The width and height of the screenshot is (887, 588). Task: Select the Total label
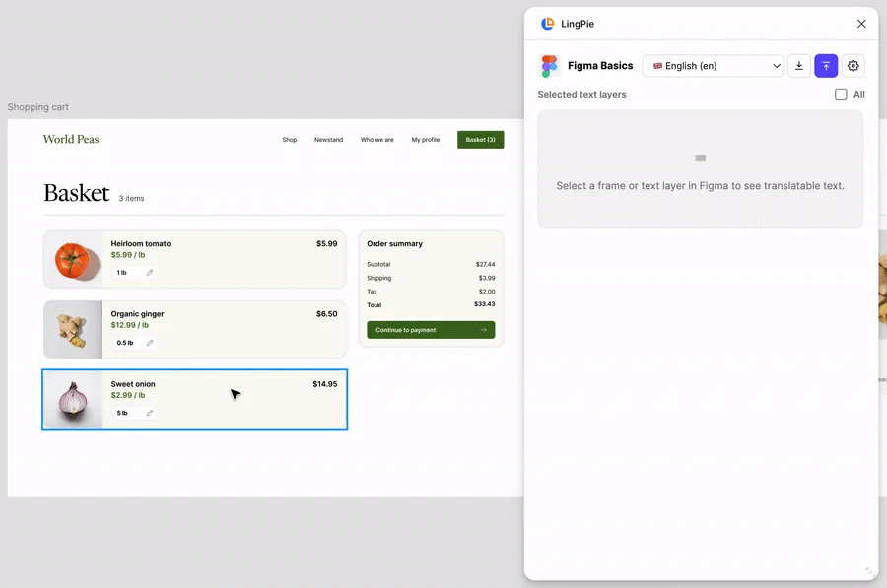pos(374,305)
